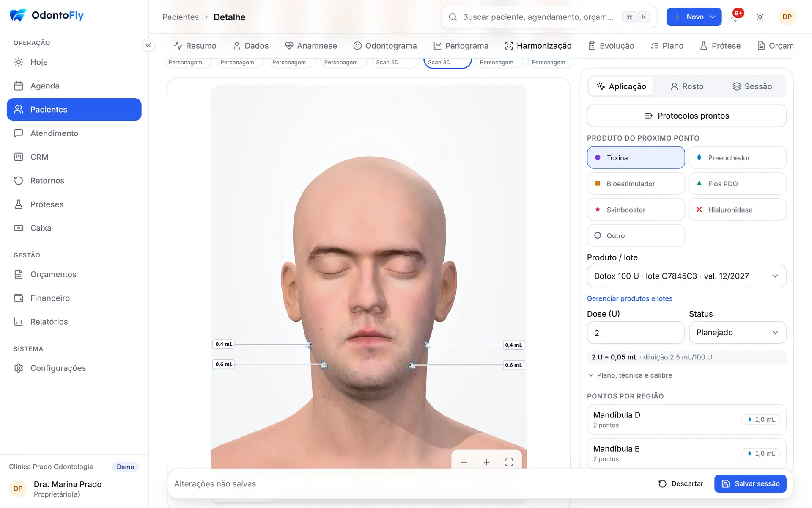Select Toxina as the next point product

pos(636,157)
